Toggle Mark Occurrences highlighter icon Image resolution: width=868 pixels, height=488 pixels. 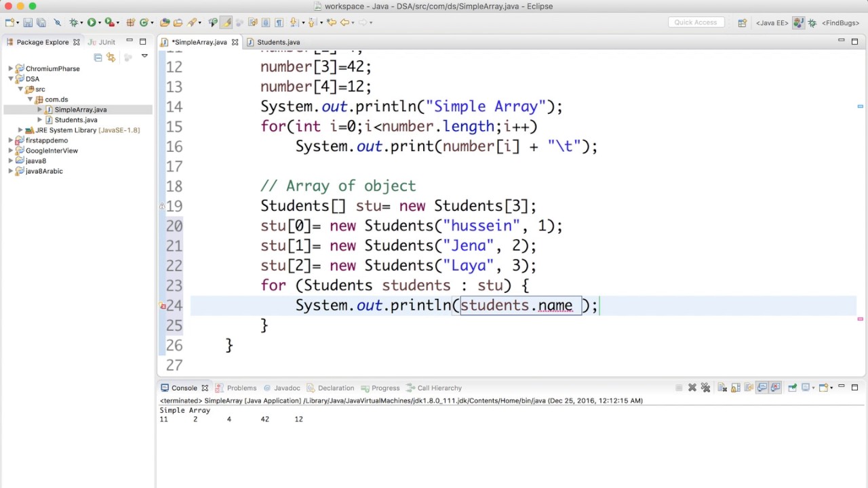pyautogui.click(x=226, y=22)
